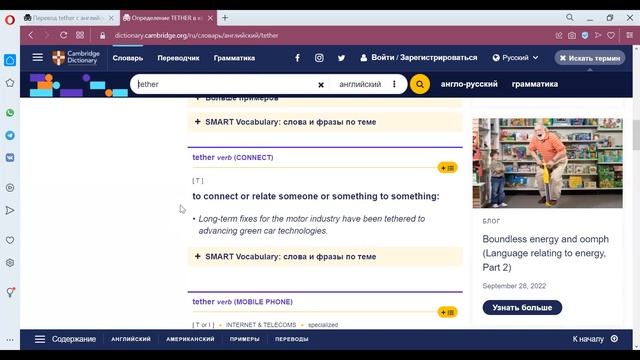
Task: Switch to the англо-русский dictionary tab
Action: point(469,84)
